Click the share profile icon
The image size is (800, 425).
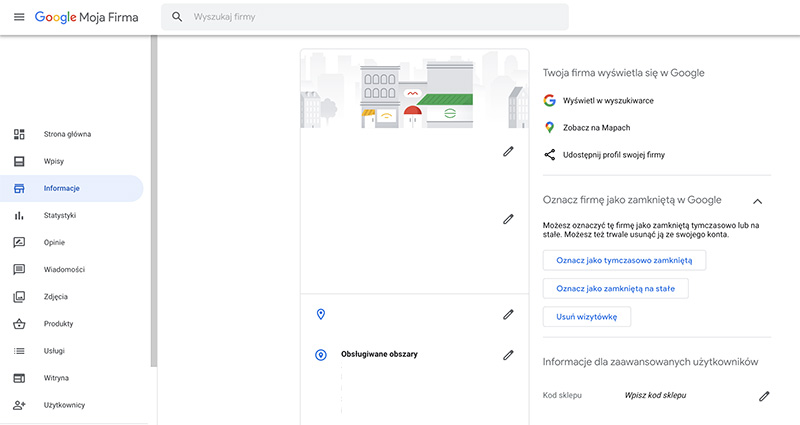(549, 155)
